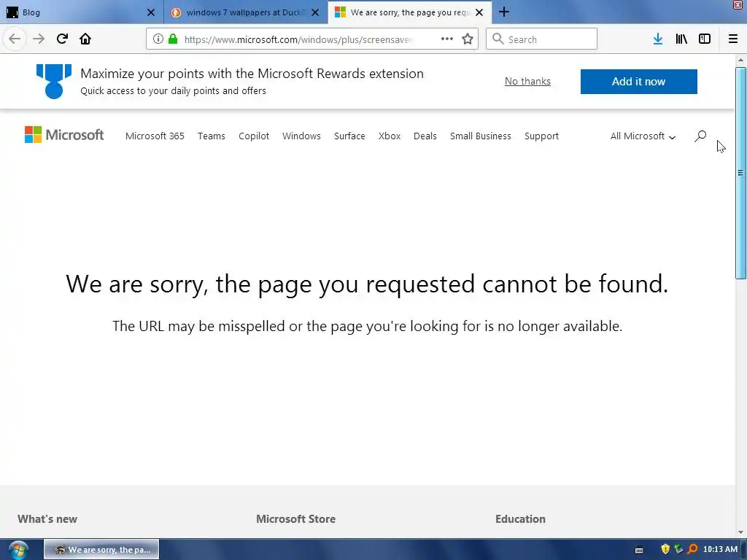The height and width of the screenshot is (560, 747).
Task: Click the orange magnifier tray icon
Action: pos(692,550)
